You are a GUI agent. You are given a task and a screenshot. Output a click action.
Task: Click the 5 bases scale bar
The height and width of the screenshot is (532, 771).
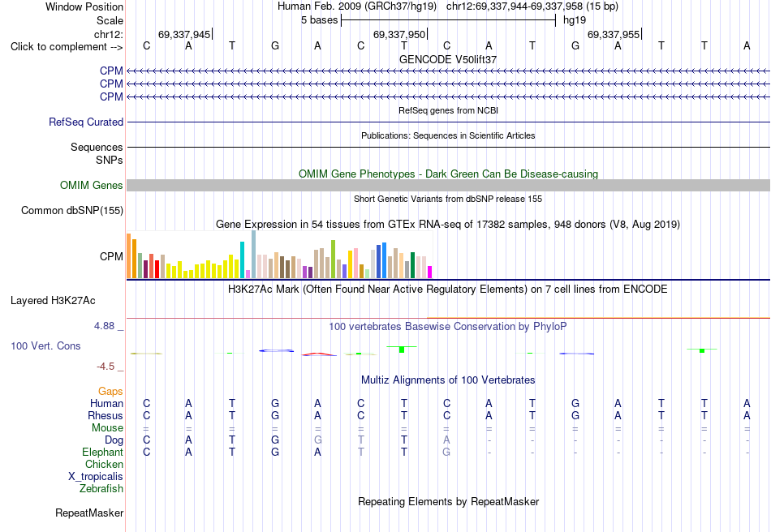pyautogui.click(x=448, y=20)
